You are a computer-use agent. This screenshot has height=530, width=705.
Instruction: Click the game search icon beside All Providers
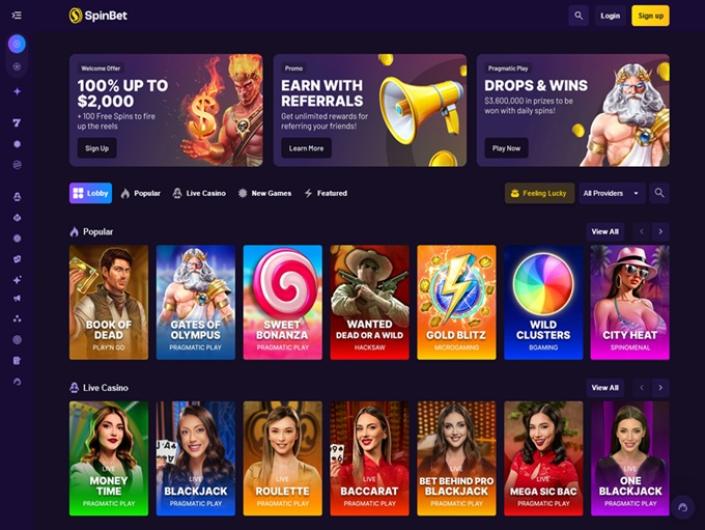pos(659,193)
